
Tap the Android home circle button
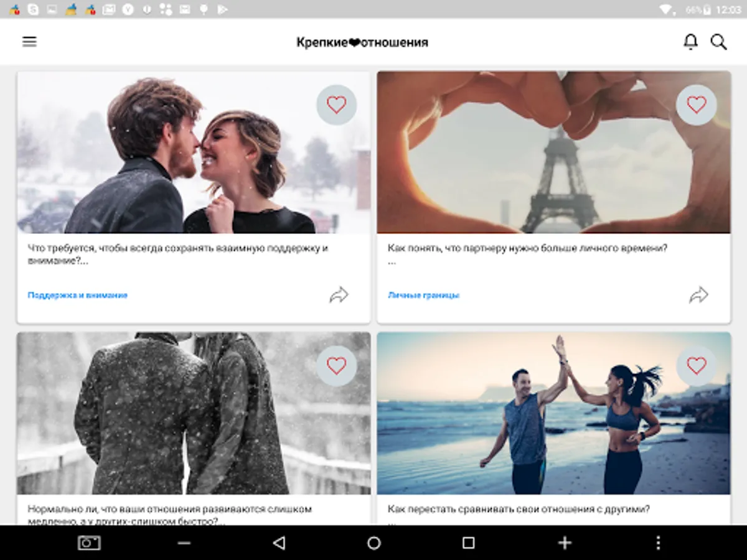click(374, 543)
